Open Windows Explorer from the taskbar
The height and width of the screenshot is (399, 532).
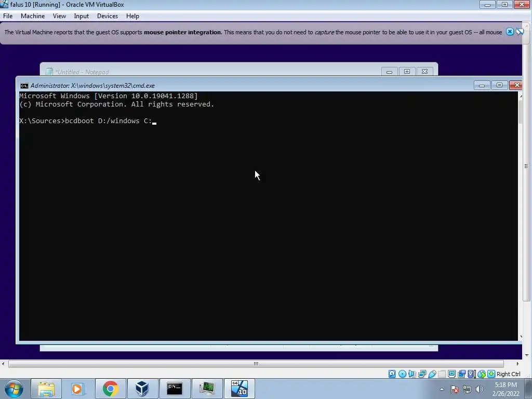click(x=46, y=389)
